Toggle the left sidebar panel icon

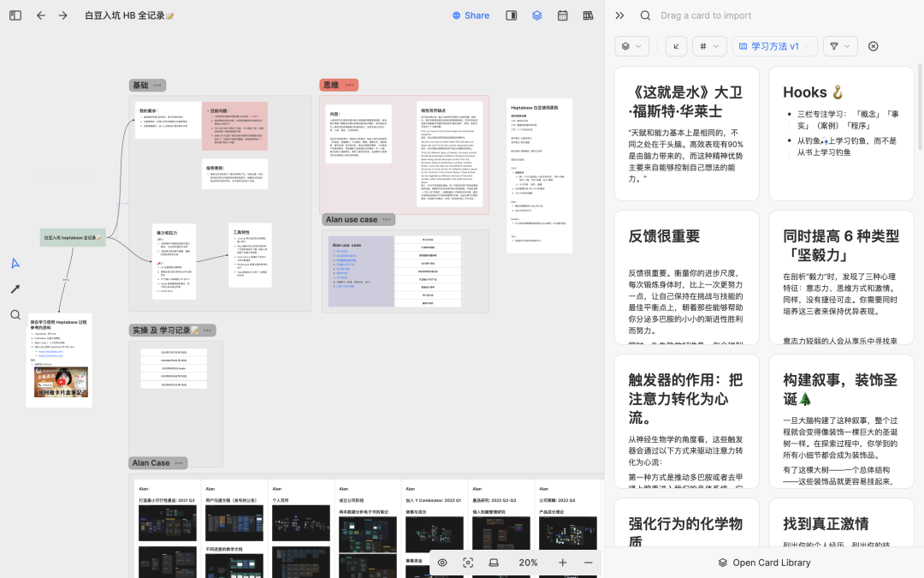click(x=15, y=15)
